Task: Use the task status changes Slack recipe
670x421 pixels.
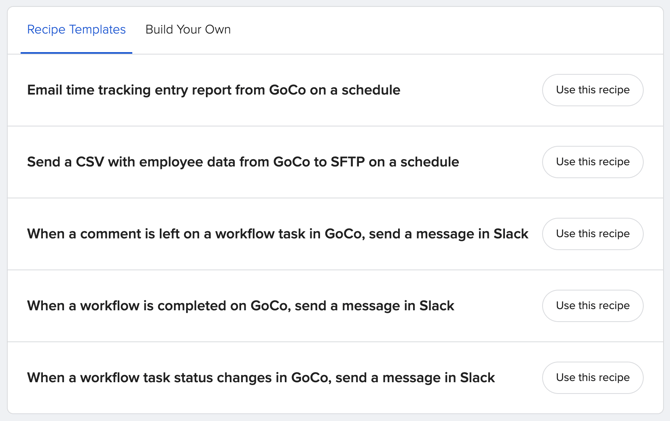Action: click(x=593, y=377)
